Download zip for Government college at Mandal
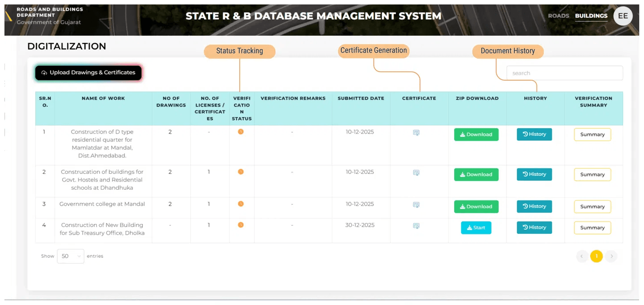Viewport: 644px width, 305px height. point(476,207)
